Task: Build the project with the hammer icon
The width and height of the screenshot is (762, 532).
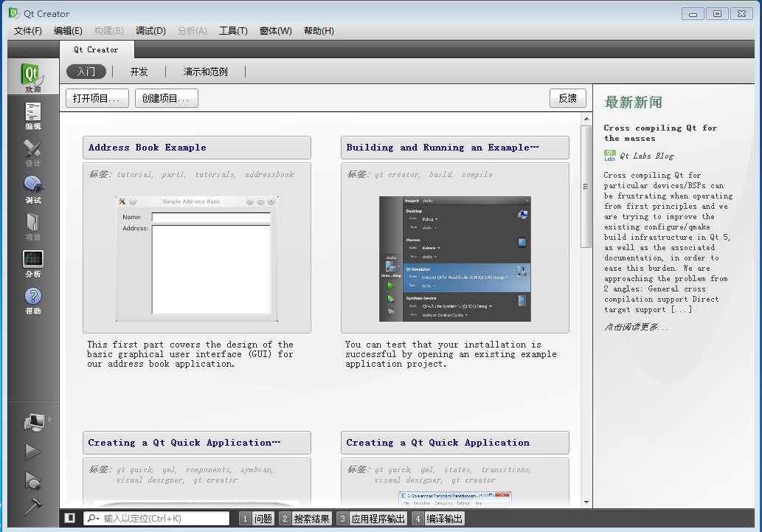Action: pos(33,506)
